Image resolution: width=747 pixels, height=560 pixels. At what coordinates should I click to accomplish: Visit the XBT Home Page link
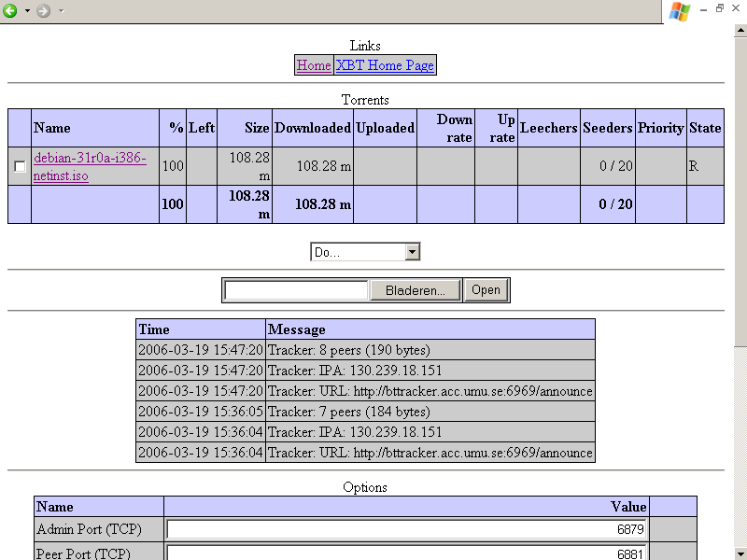(385, 65)
